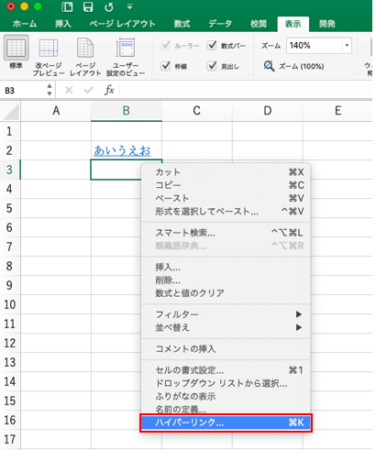Toggle the headings (見出し) checkbox
This screenshot has width=376, height=450.
coord(212,66)
